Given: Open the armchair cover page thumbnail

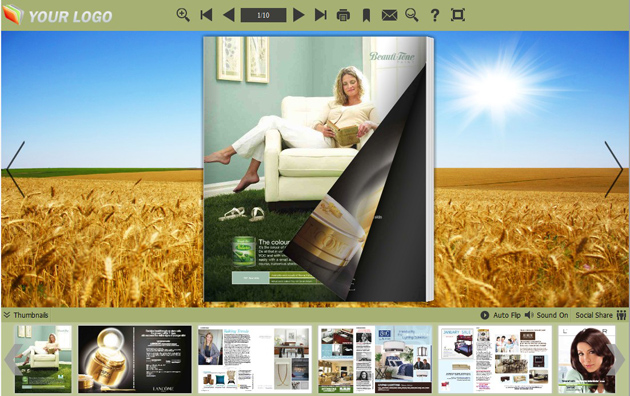Looking at the screenshot, I should 43,359.
